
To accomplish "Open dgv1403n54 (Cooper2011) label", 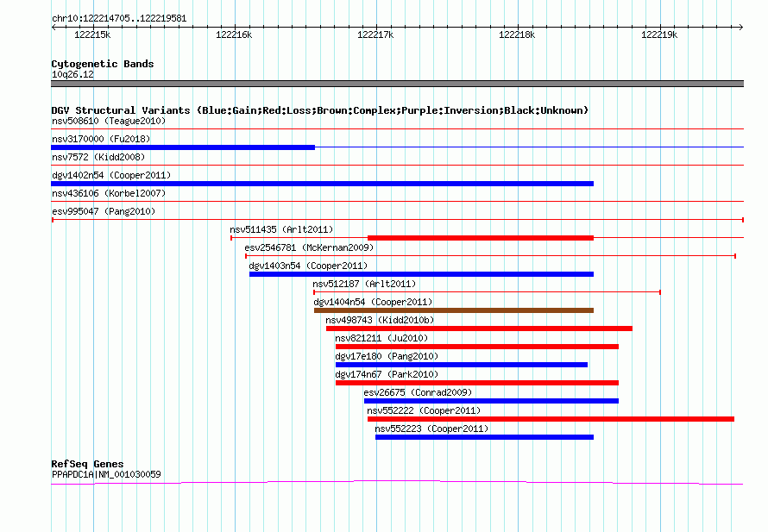I will point(308,266).
